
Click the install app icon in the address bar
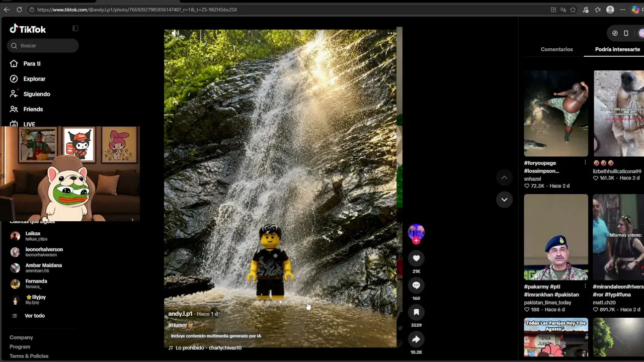(x=553, y=10)
